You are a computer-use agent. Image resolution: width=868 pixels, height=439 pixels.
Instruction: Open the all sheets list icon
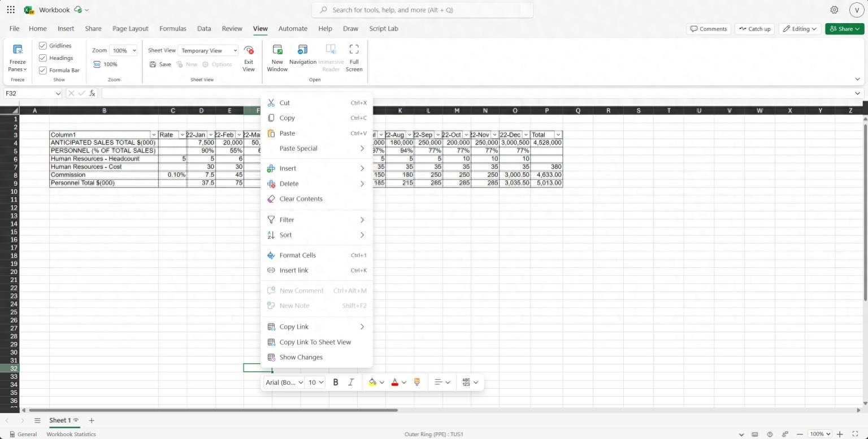[37, 420]
